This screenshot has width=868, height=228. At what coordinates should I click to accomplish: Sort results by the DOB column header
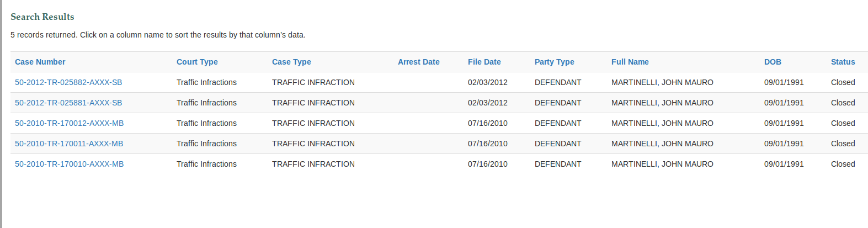[773, 62]
